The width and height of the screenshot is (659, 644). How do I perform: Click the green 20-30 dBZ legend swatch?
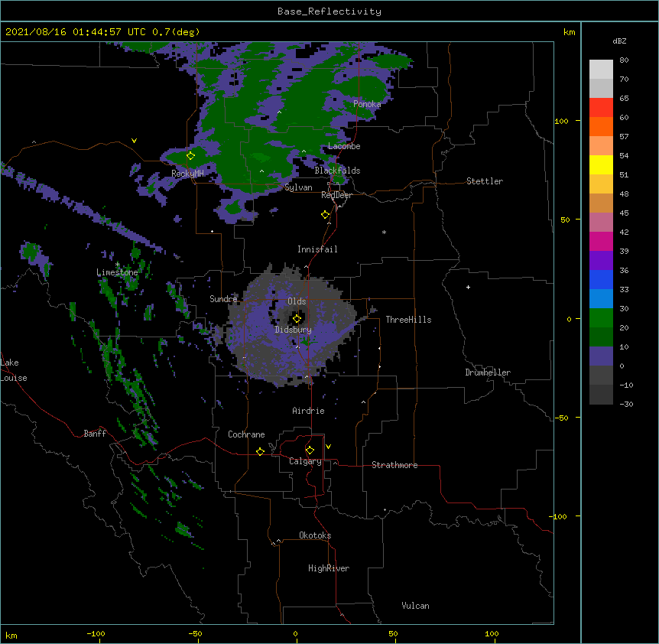(601, 318)
